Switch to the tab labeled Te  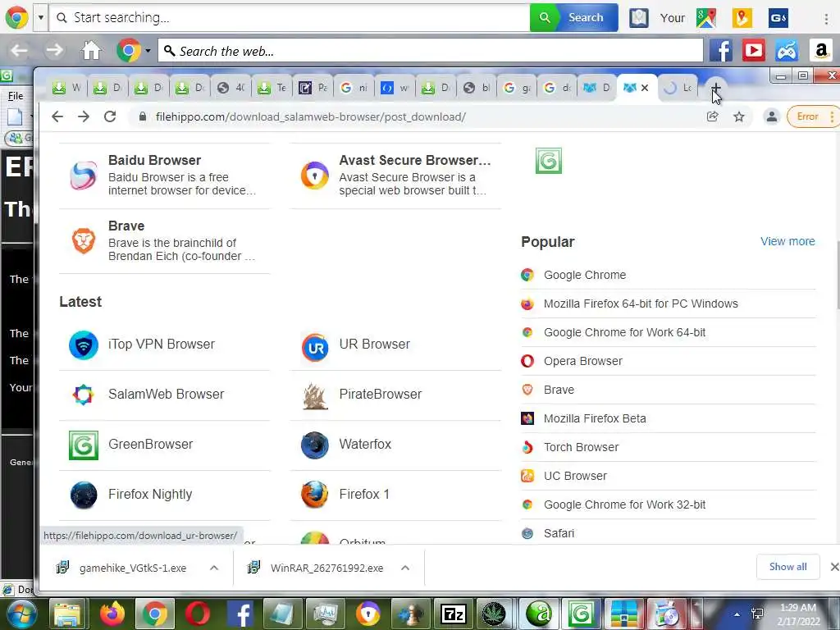click(x=272, y=88)
